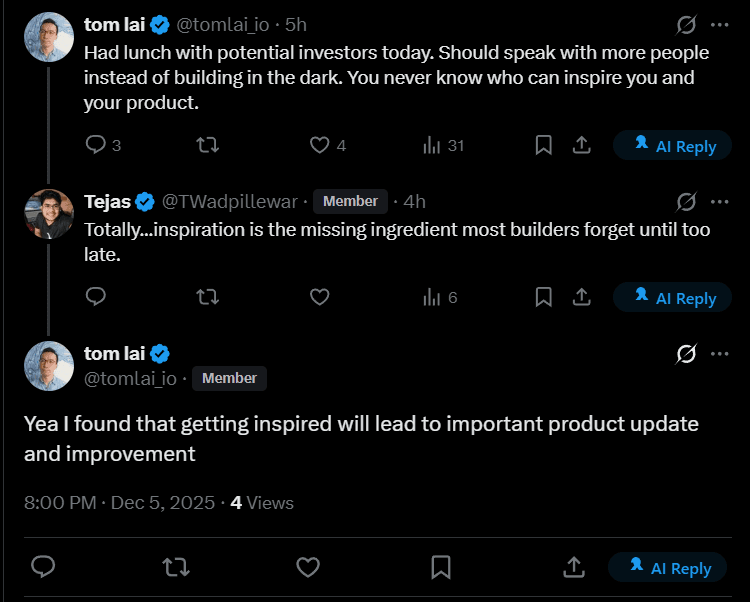Click AI Reply on tom lai's first tweet
This screenshot has width=750, height=602.
673,146
